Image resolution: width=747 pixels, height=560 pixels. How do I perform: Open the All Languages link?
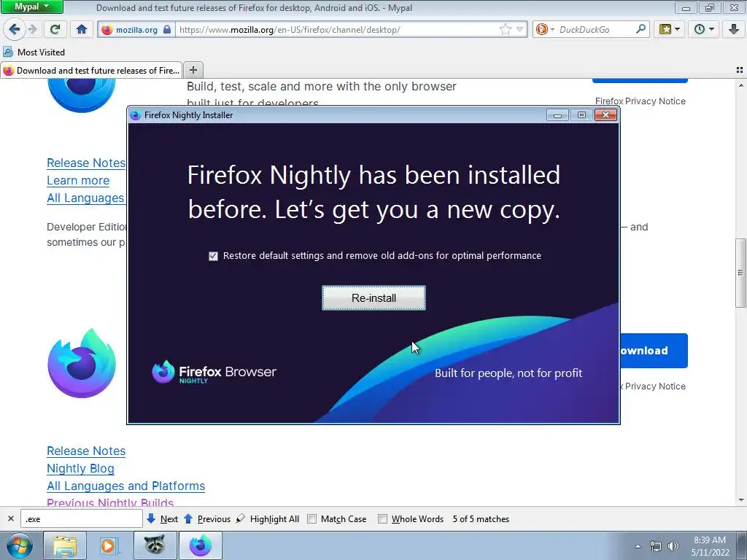(x=85, y=198)
